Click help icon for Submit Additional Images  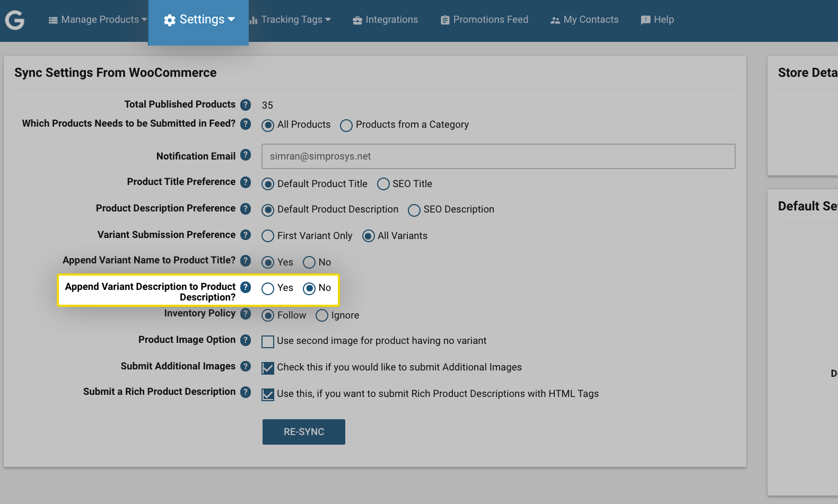coord(246,366)
